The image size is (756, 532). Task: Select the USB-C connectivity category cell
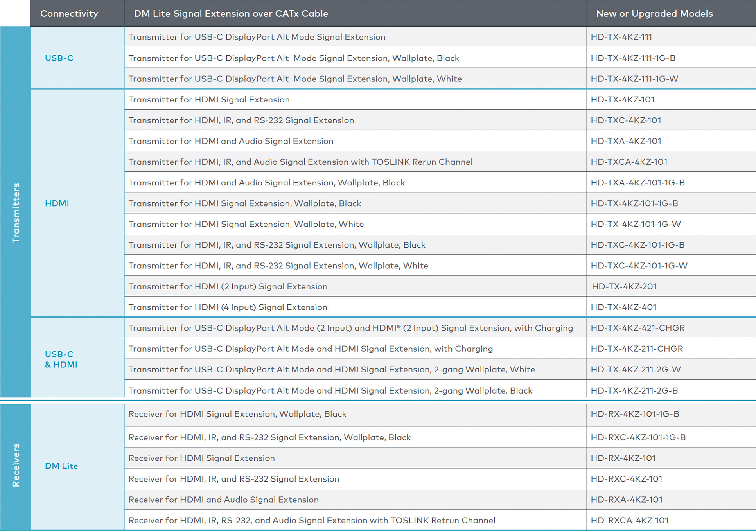point(59,58)
